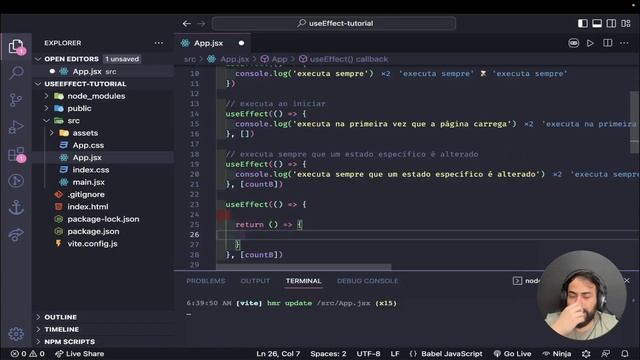The width and height of the screenshot is (640, 360).
Task: Split the editor to the right
Action: pyautogui.click(x=607, y=43)
